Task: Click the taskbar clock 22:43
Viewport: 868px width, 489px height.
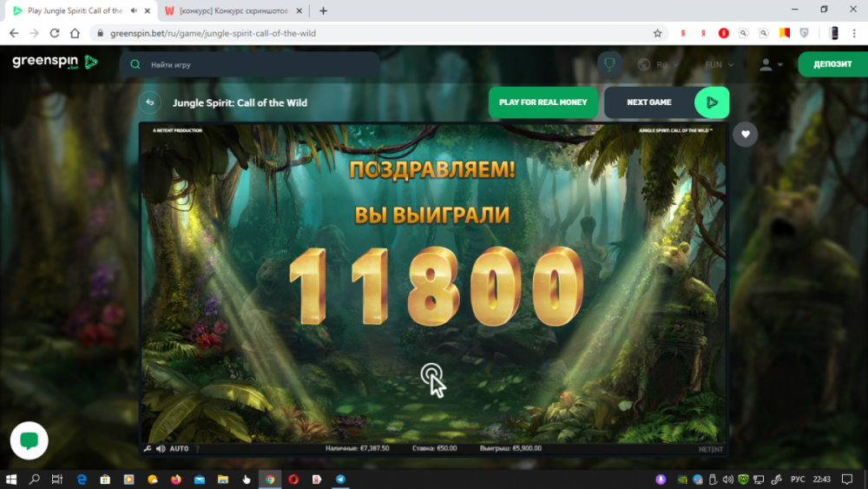Action: [821, 479]
